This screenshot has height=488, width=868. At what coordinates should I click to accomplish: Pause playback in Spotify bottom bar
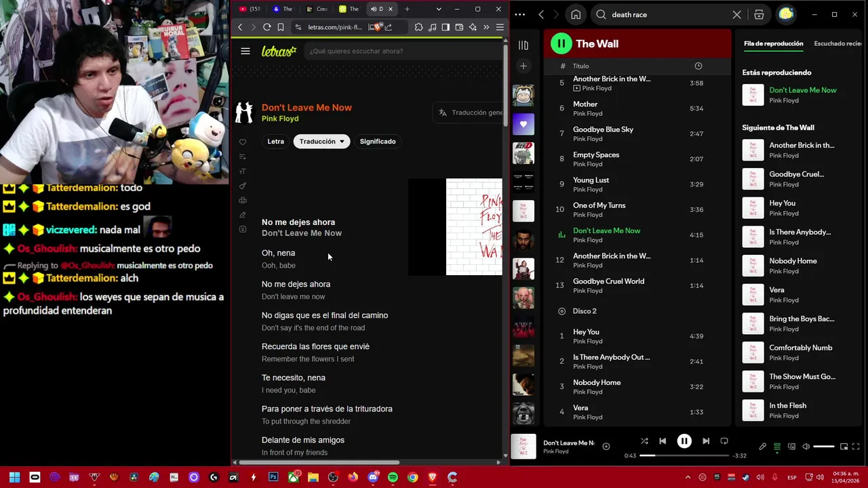(684, 441)
